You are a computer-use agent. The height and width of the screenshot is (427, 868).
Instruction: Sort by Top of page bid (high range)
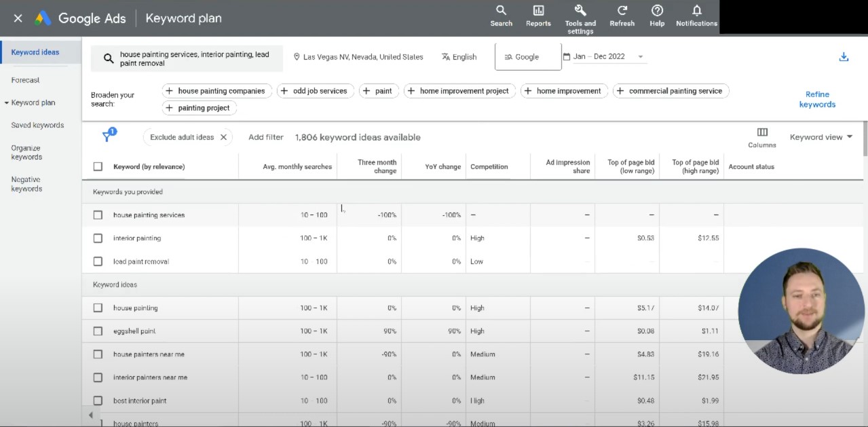pyautogui.click(x=695, y=166)
